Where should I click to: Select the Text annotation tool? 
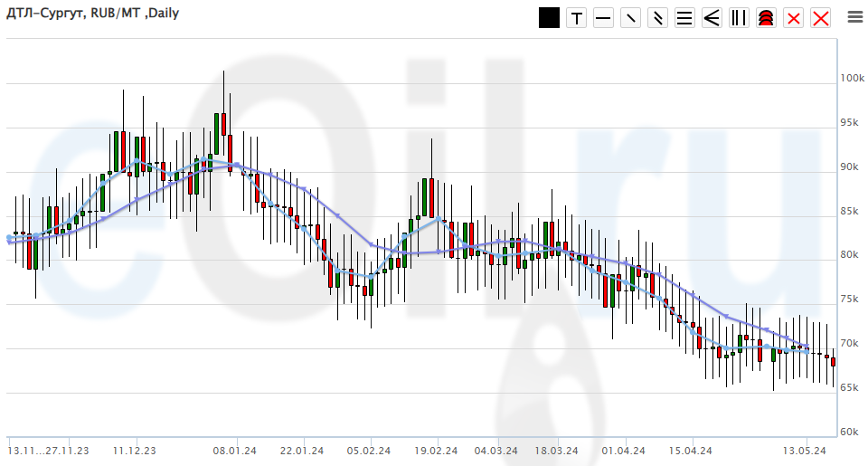[x=576, y=17]
